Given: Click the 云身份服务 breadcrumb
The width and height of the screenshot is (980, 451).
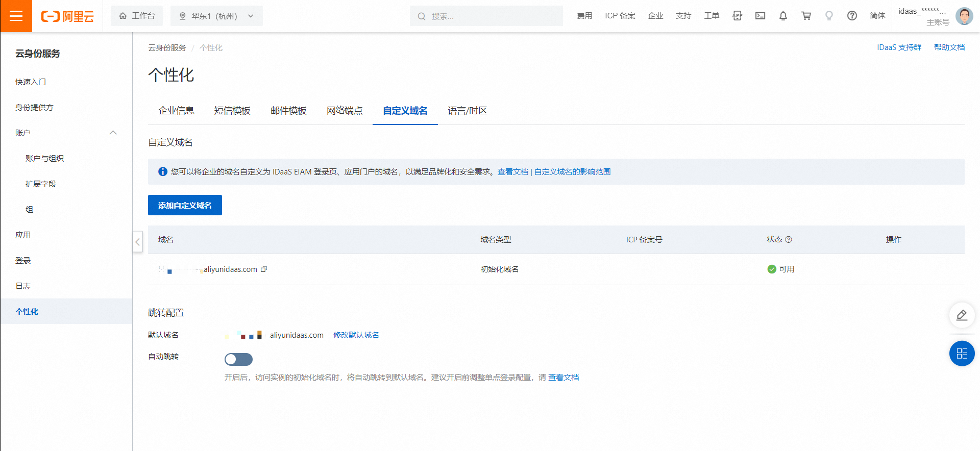Looking at the screenshot, I should [x=167, y=47].
